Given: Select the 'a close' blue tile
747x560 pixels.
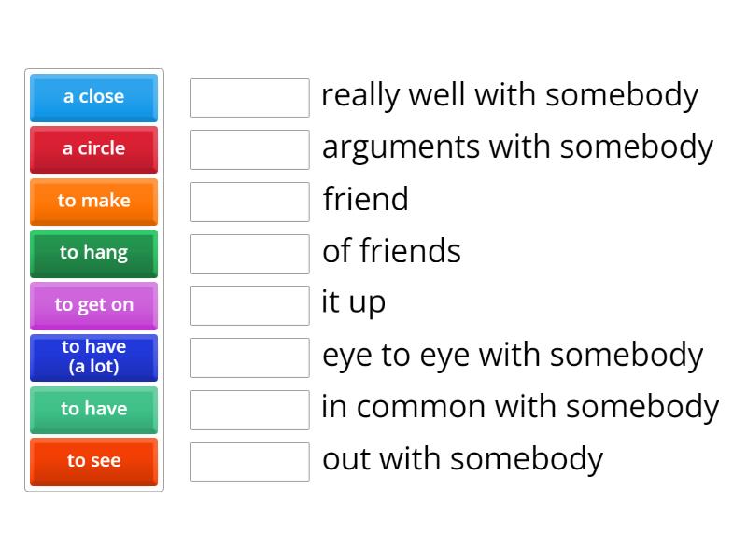Looking at the screenshot, I should click(93, 97).
